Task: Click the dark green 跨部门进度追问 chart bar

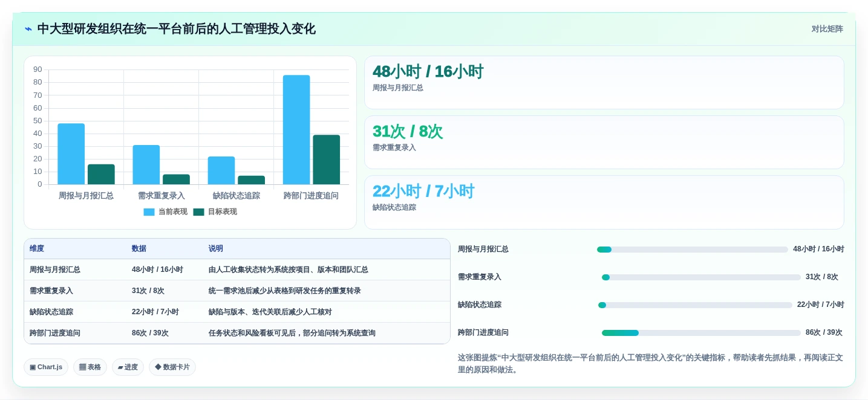Action: coord(326,160)
